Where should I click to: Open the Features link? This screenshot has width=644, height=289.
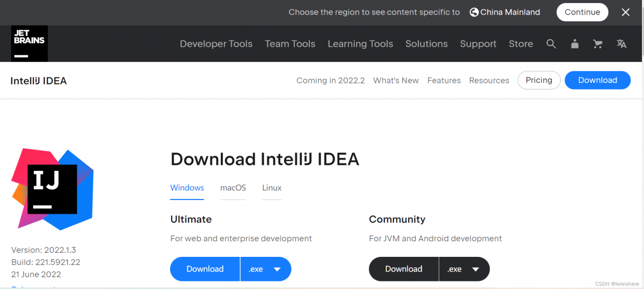pyautogui.click(x=444, y=80)
